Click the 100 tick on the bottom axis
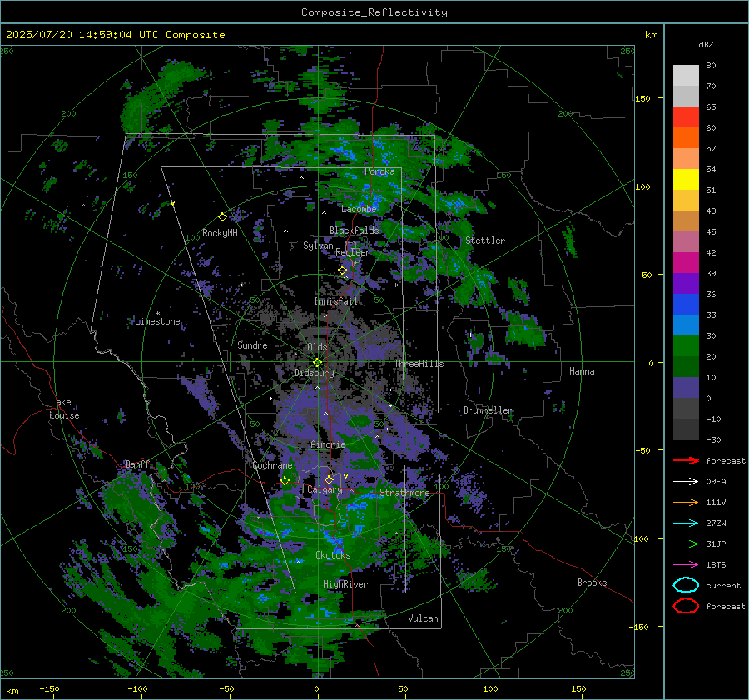749x700 pixels. coord(490,689)
